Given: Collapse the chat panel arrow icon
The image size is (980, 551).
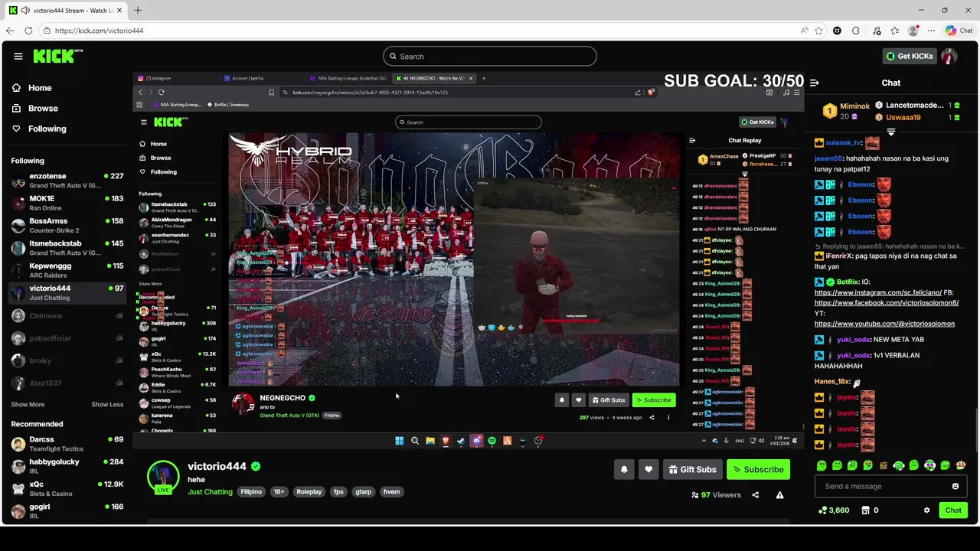Looking at the screenshot, I should (815, 83).
